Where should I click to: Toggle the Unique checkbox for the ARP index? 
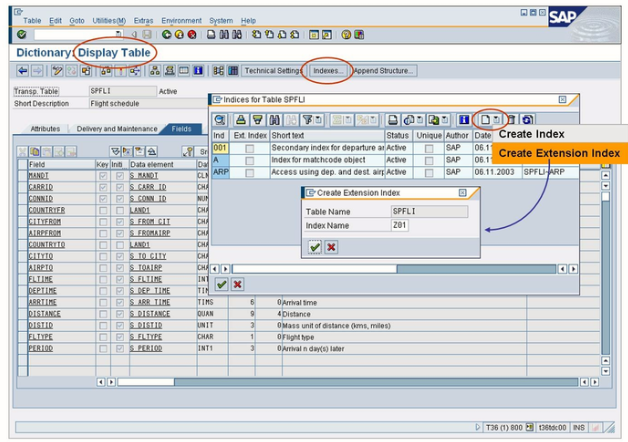pos(429,172)
